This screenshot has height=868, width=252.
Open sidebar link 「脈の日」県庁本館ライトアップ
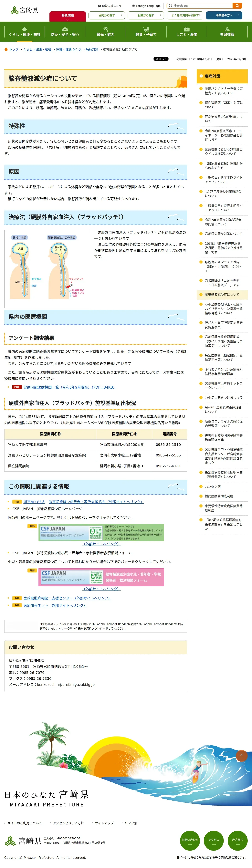coord(224,180)
